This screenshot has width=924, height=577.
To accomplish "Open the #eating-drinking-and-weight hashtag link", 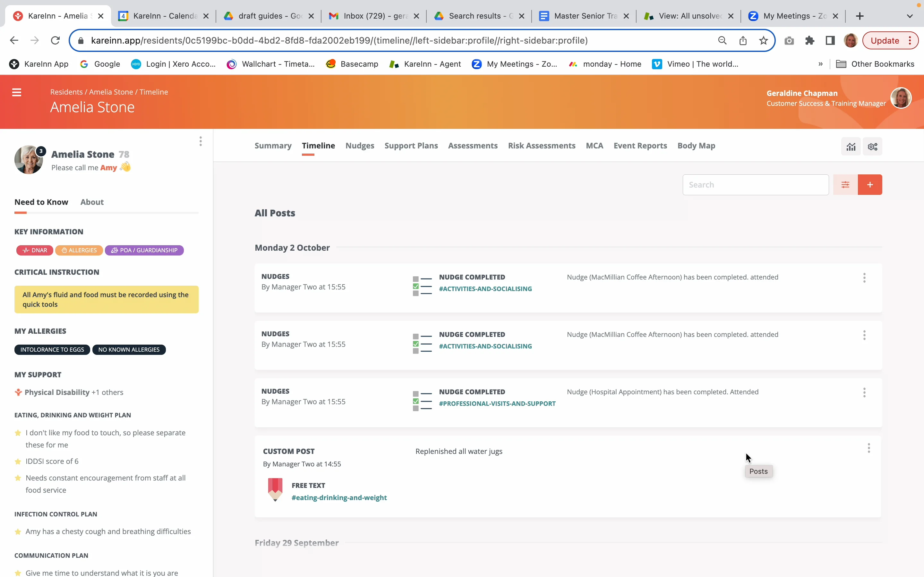I will [x=339, y=498].
